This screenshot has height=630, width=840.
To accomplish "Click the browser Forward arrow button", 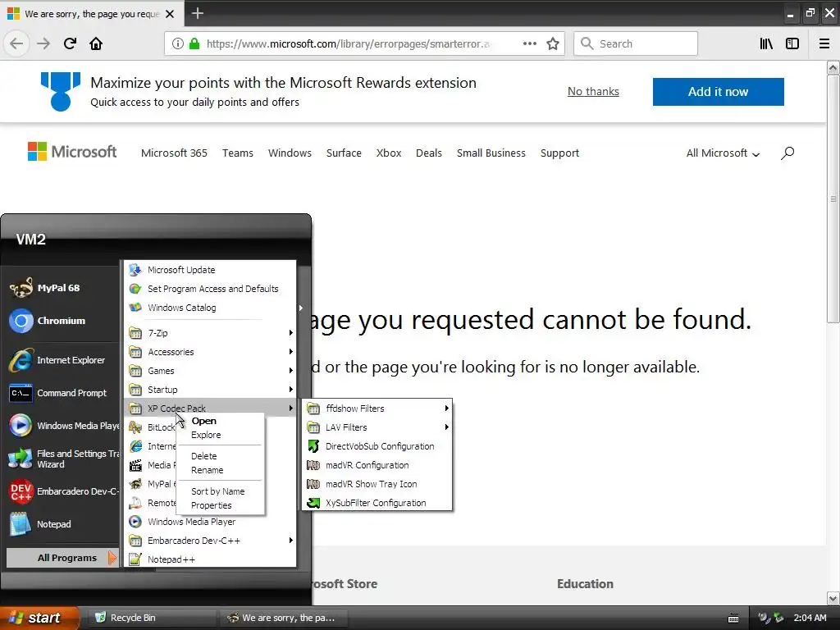I will (x=43, y=43).
